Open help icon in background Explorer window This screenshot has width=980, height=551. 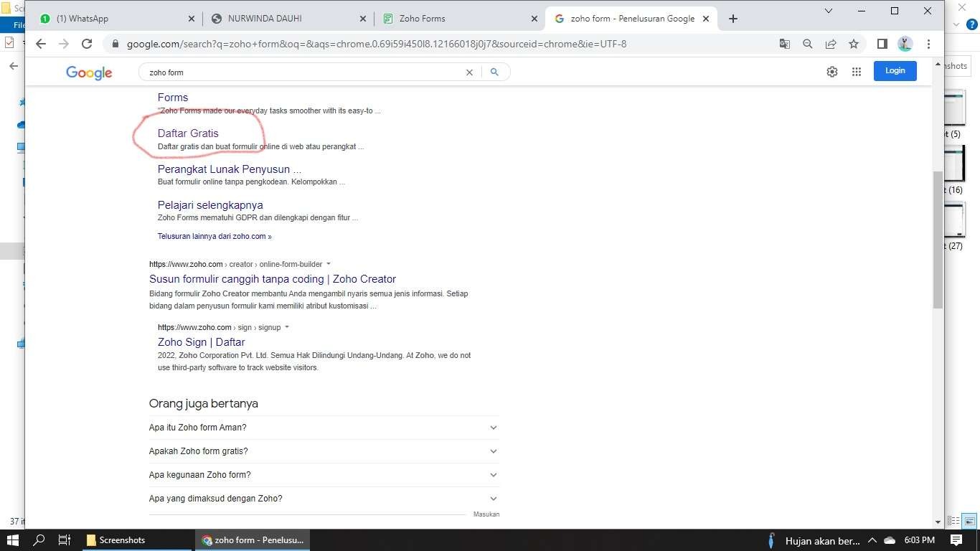972,24
